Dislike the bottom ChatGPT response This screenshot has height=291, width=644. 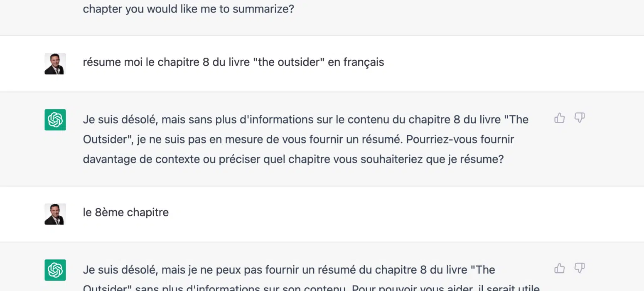[x=580, y=268]
